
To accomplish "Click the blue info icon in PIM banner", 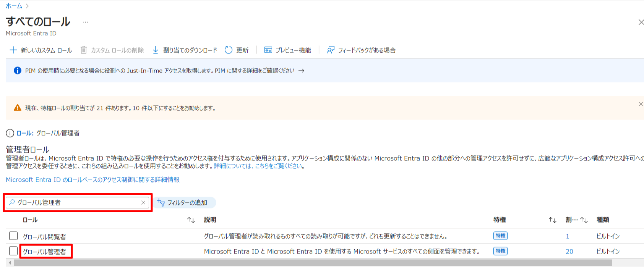I will click(x=18, y=71).
